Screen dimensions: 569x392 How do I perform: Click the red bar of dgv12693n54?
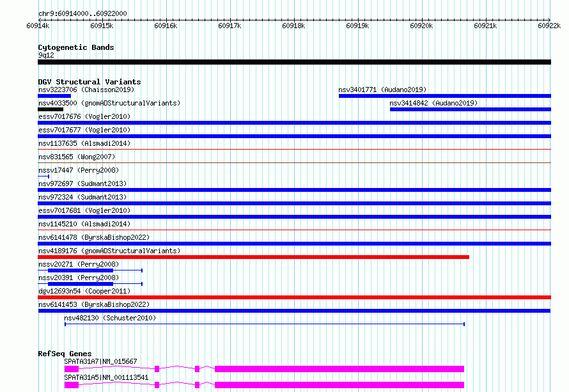(x=294, y=297)
